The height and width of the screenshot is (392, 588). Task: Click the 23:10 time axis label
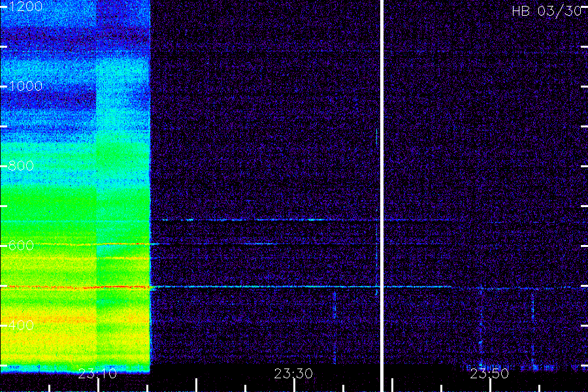point(97,374)
